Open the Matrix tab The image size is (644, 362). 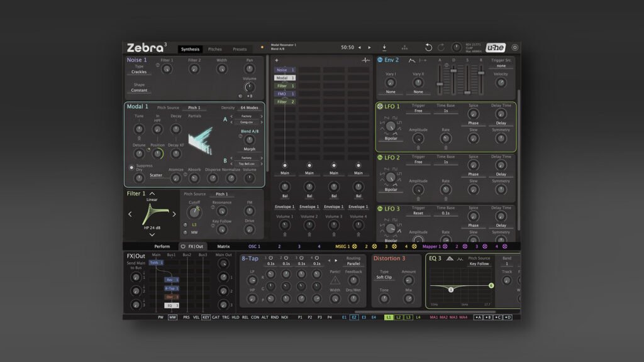(x=223, y=246)
